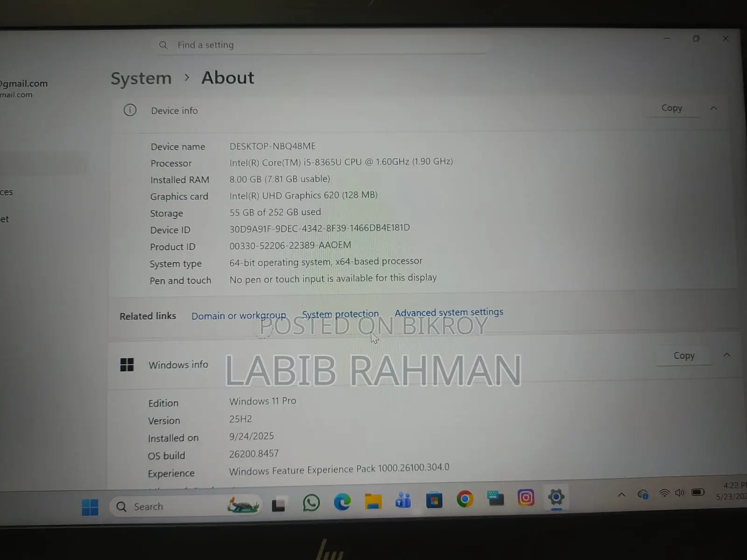747x560 pixels.
Task: Click the search highlight lizard image on the taskbar
Action: click(243, 505)
